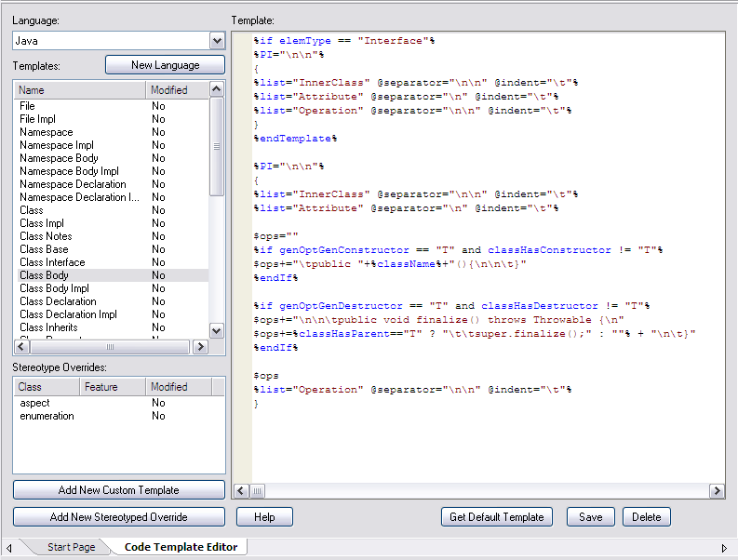The width and height of the screenshot is (738, 560).
Task: Select the Namespace Body template
Action: tap(112, 158)
